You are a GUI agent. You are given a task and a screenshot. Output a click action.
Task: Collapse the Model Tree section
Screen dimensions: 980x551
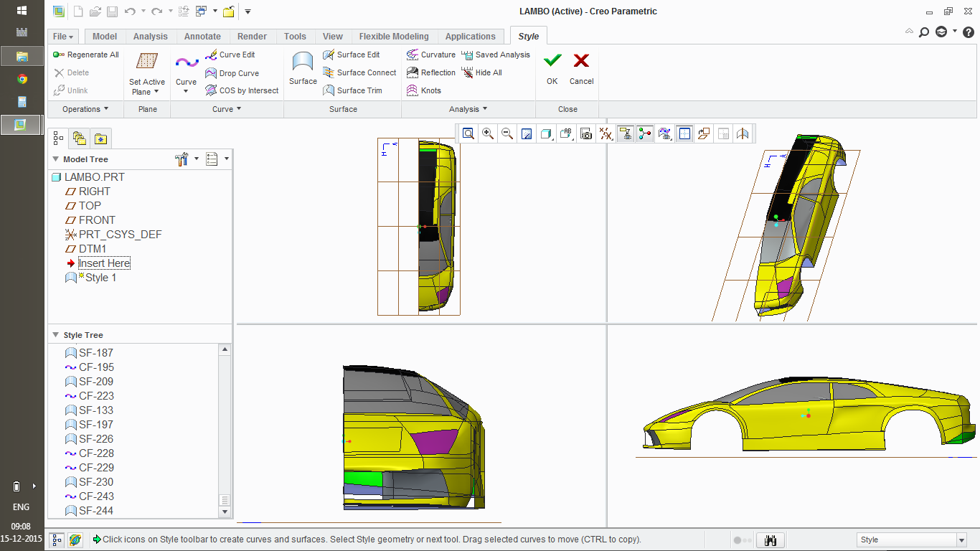click(x=56, y=159)
